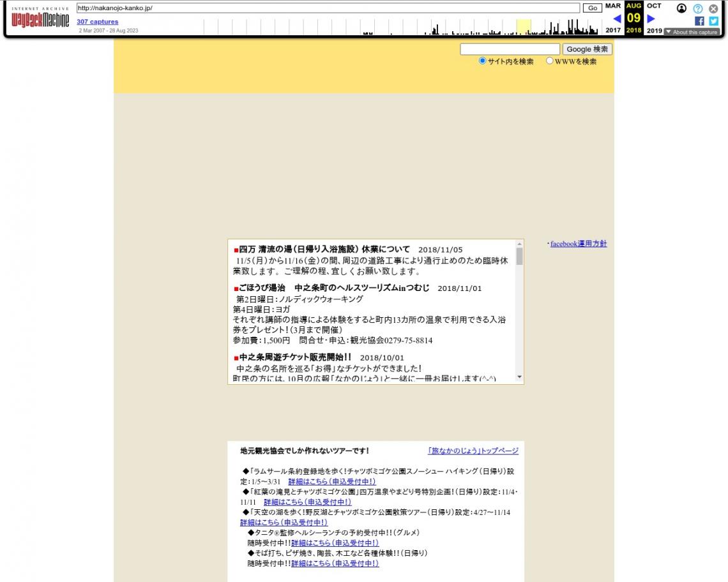Click the Wayback Machine logo
Viewport: 728px width, 582px height.
point(40,18)
